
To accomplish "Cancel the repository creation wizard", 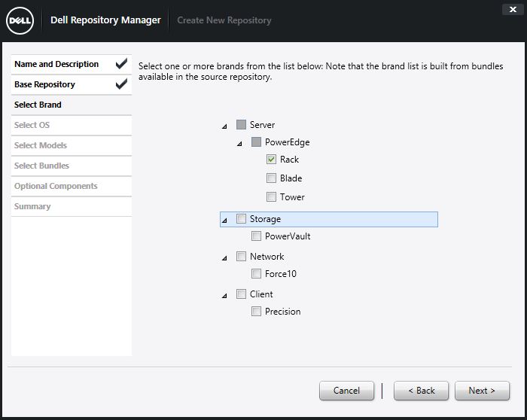I will tap(346, 391).
